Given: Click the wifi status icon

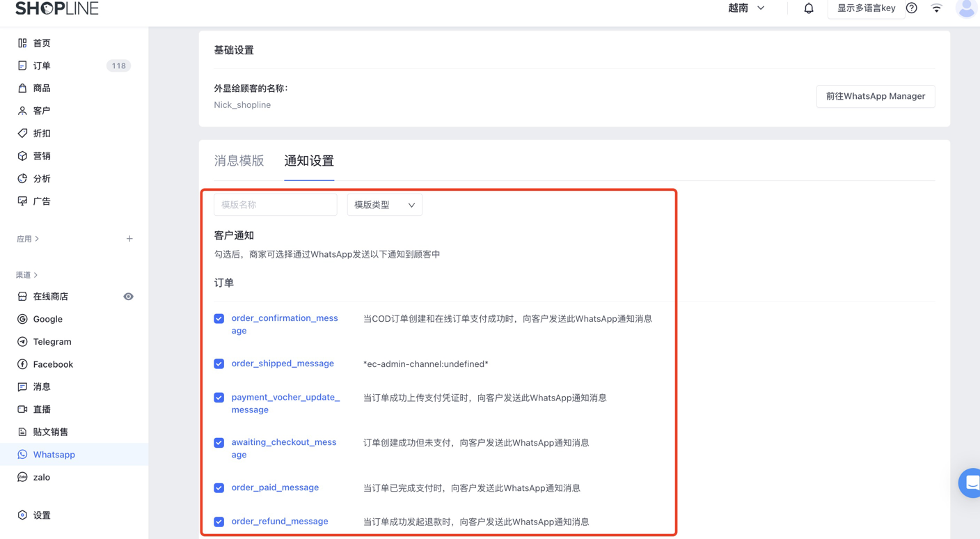Looking at the screenshot, I should 936,8.
